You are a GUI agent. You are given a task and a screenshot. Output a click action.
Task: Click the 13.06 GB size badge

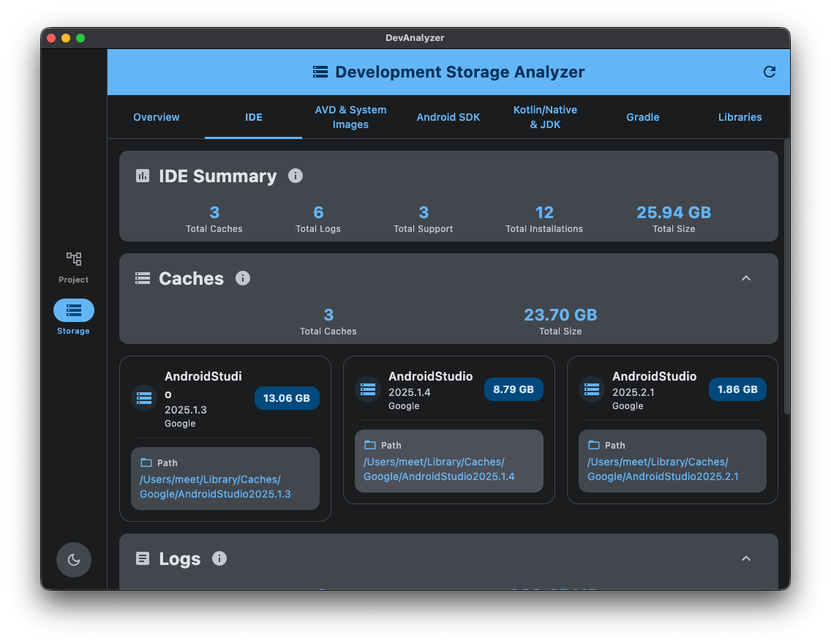[287, 398]
